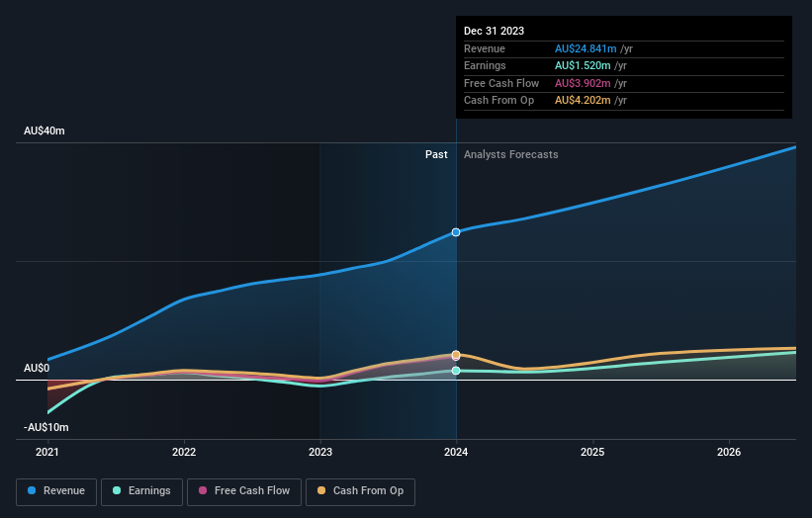
Task: Click the Cash From Op tooltip label
Action: (x=498, y=101)
